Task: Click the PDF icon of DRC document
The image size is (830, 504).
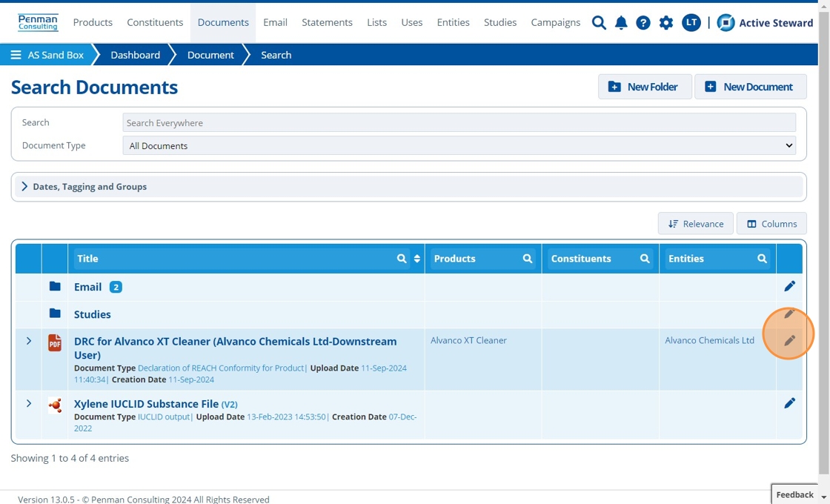Action: point(55,343)
